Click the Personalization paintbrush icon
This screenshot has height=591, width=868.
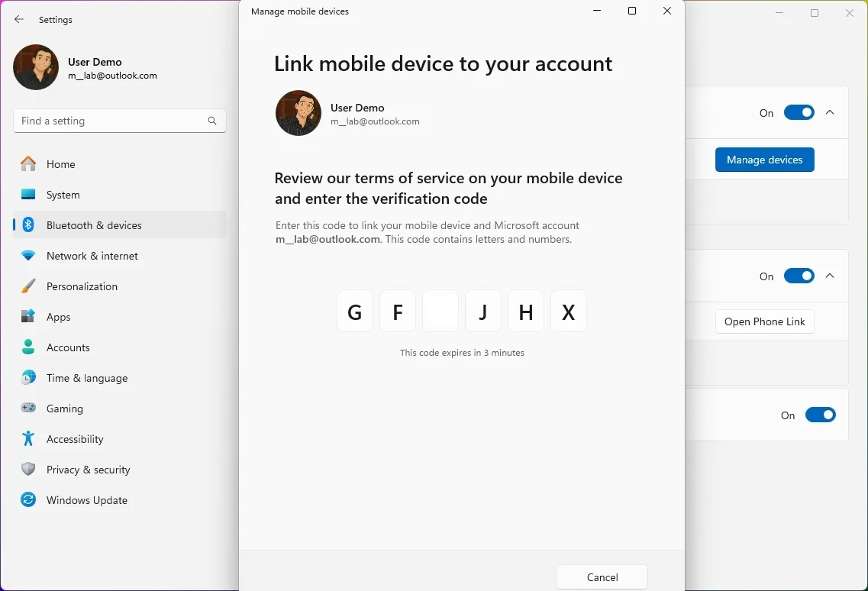28,286
